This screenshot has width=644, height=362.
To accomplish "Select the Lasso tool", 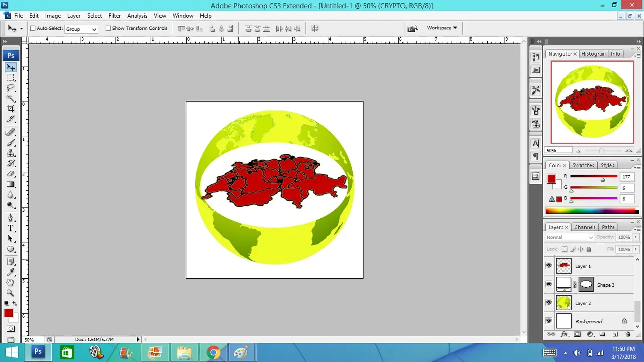I will tap(11, 88).
